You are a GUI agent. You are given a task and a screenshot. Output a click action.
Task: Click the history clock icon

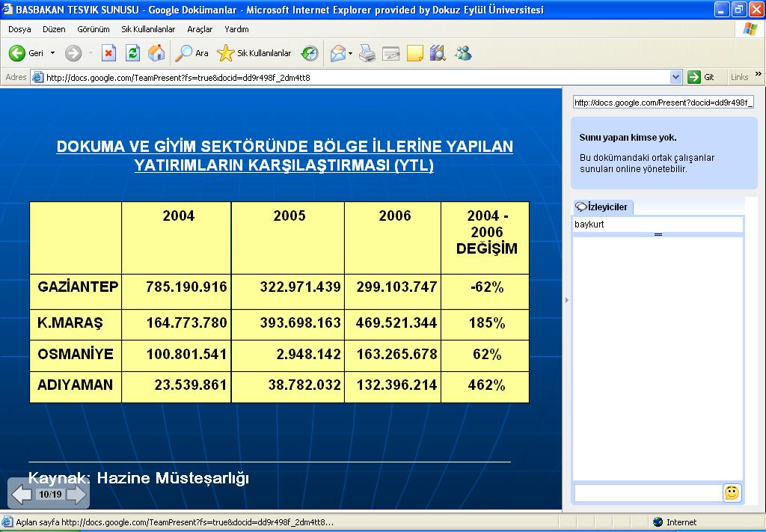(x=310, y=53)
